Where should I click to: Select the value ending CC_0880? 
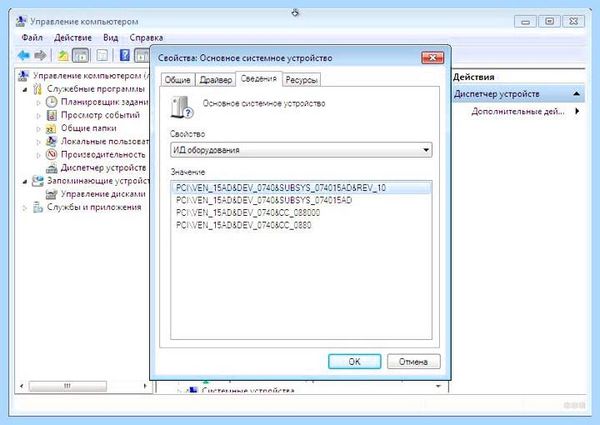[243, 225]
